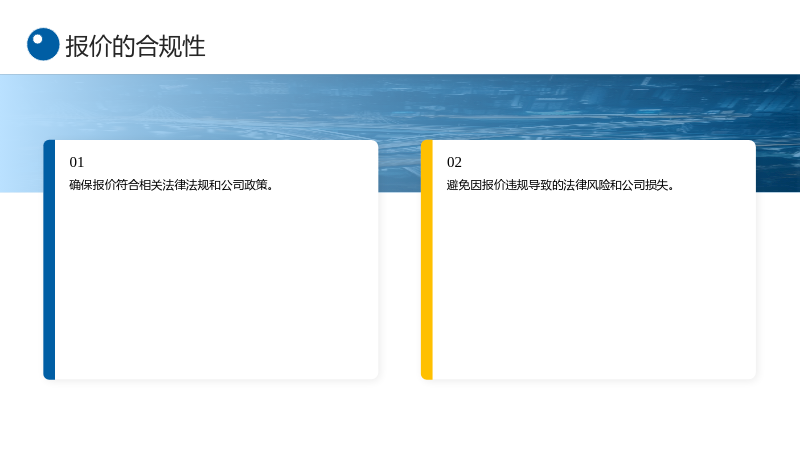Click the yellow accent bar of card 02
800x450 pixels.
tap(427, 260)
